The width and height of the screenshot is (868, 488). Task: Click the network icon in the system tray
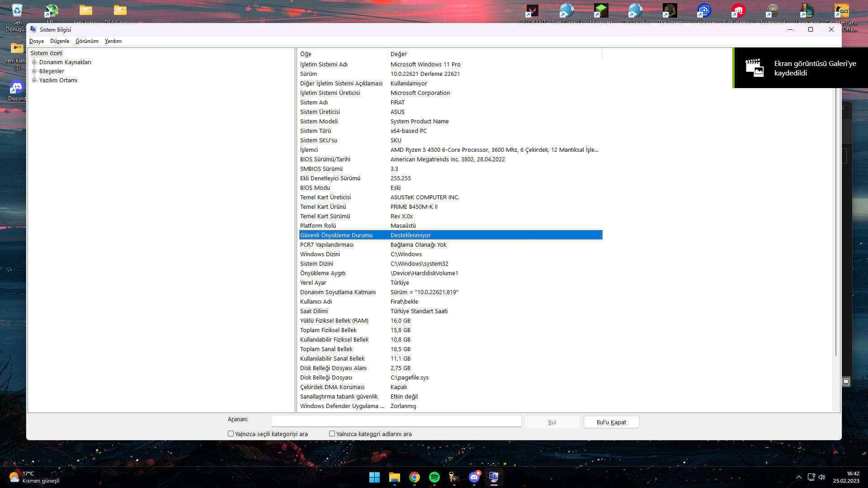811,477
